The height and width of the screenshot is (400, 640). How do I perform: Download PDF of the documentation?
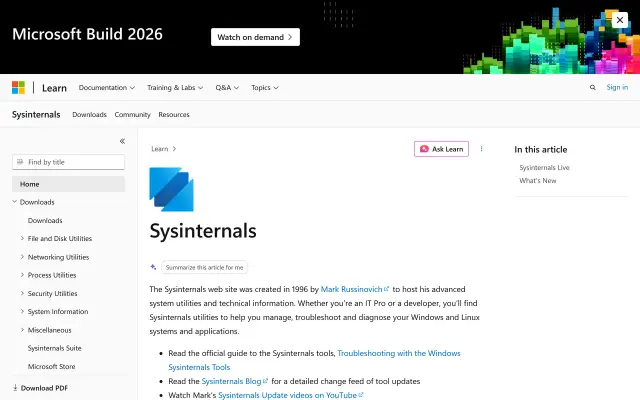pyautogui.click(x=40, y=388)
